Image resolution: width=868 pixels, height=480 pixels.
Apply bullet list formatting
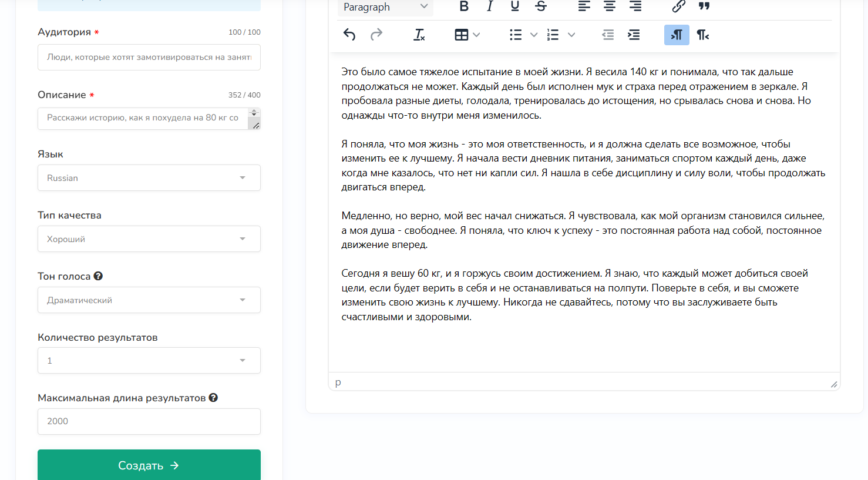tap(516, 35)
